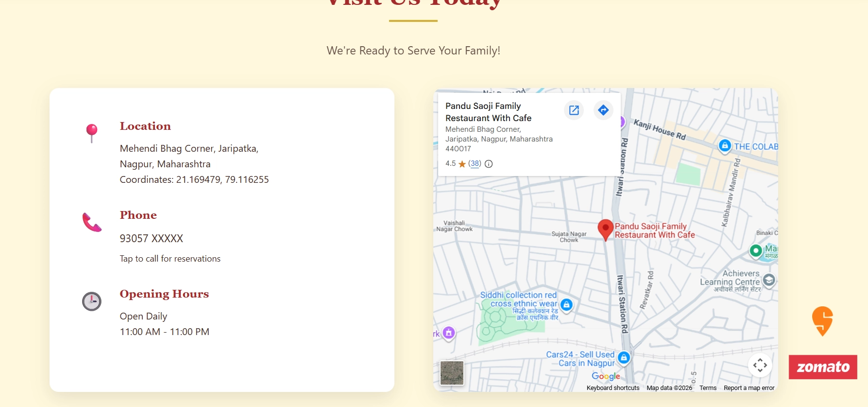868x407 pixels.
Task: Click Report a map error link
Action: (x=749, y=388)
